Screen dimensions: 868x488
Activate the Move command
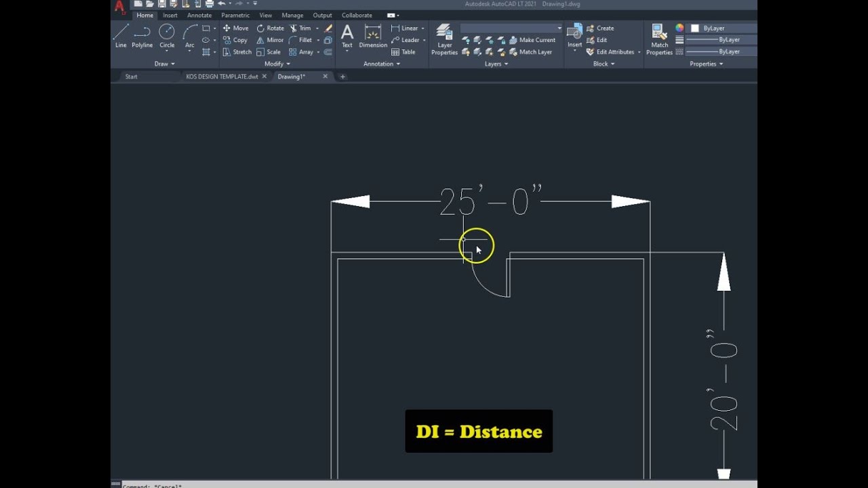235,28
